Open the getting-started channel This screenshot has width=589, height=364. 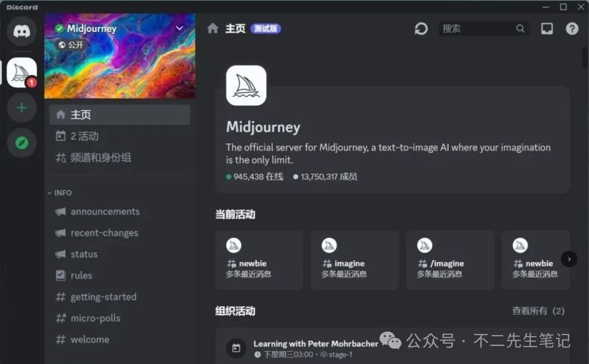click(120, 297)
